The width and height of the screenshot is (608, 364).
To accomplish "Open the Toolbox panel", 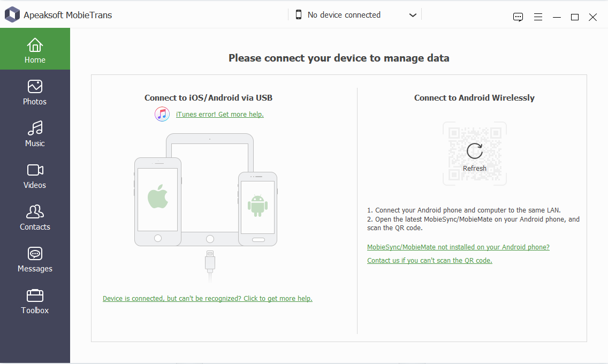I will 35,301.
